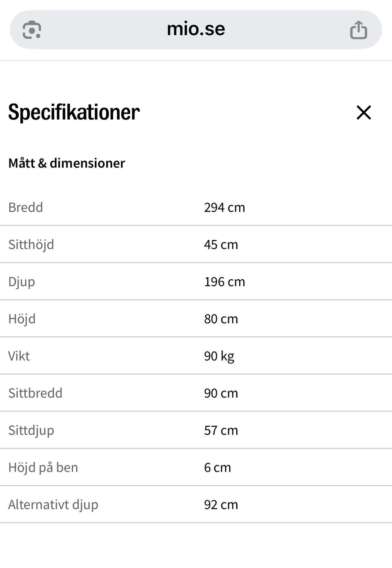Image resolution: width=392 pixels, height=568 pixels.
Task: Open the share sheet icon
Action: point(359,30)
